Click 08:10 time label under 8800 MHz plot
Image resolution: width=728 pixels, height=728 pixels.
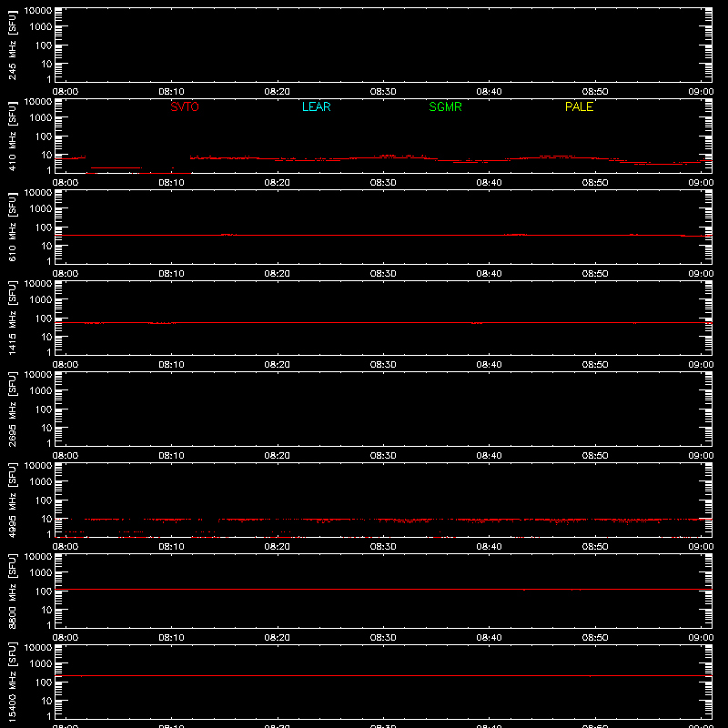tap(171, 638)
